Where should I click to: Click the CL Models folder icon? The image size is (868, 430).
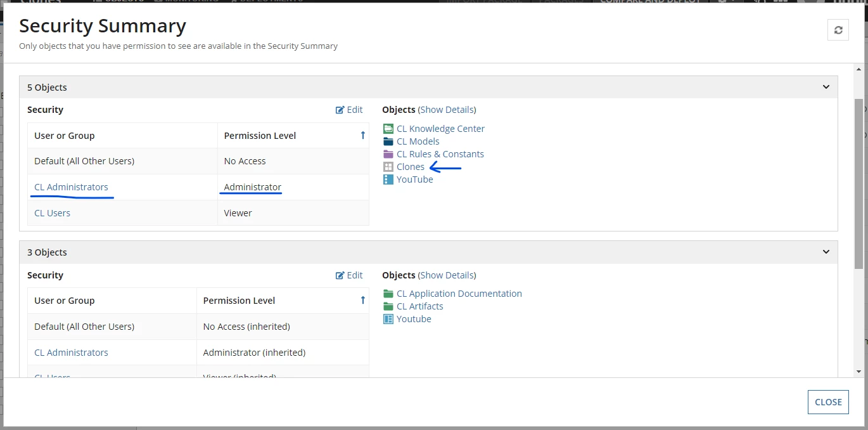click(388, 141)
